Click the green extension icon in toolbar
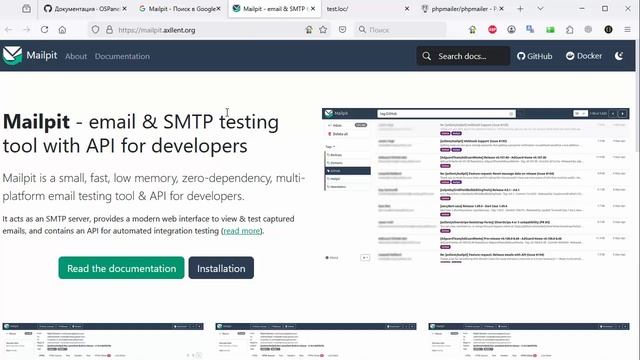Image resolution: width=640 pixels, height=360 pixels. [550, 29]
